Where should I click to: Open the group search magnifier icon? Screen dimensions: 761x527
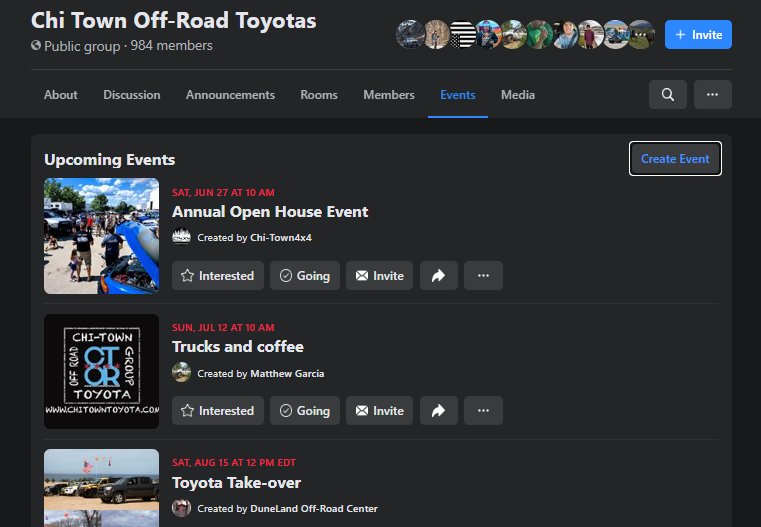pos(667,95)
